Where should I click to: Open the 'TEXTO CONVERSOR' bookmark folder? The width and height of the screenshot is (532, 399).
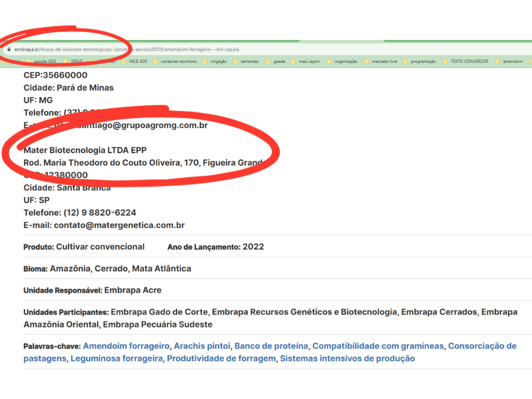tap(469, 61)
